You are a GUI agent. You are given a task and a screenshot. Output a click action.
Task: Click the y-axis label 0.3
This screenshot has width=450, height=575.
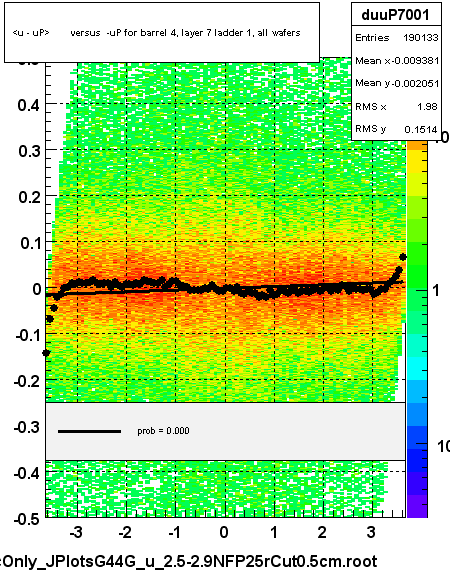(29, 151)
